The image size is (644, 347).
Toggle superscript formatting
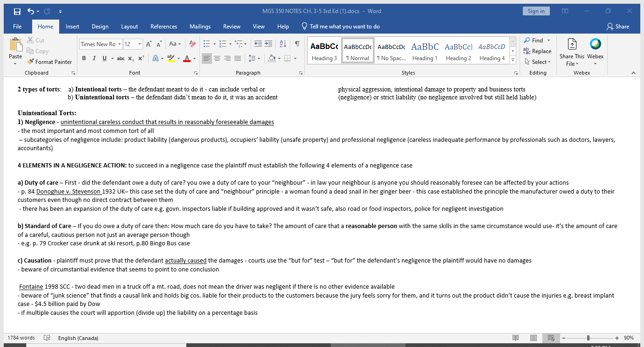[x=140, y=58]
